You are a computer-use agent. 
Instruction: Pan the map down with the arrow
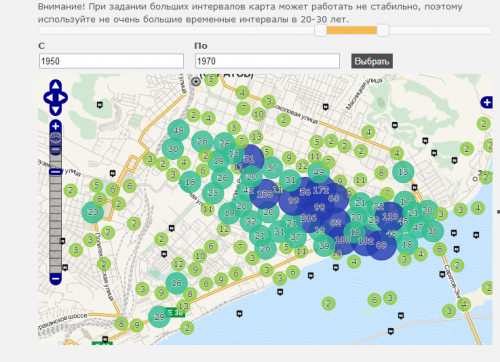click(x=56, y=110)
